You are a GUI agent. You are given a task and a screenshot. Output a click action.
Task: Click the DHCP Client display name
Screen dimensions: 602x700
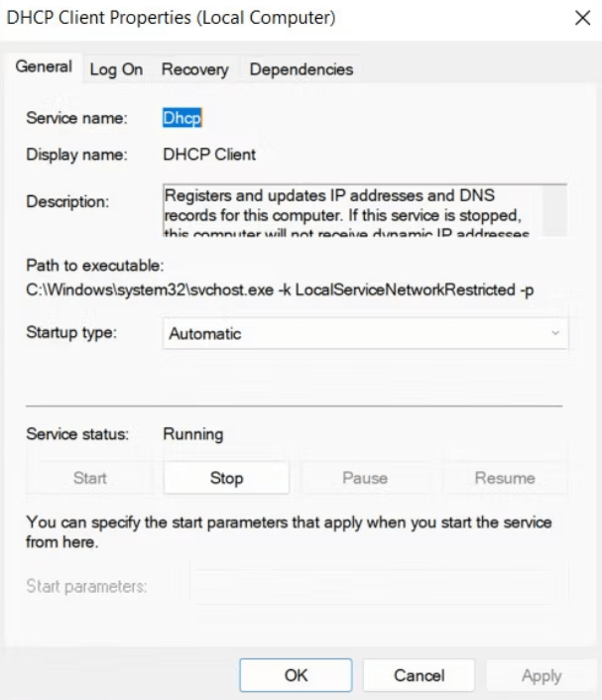click(208, 155)
